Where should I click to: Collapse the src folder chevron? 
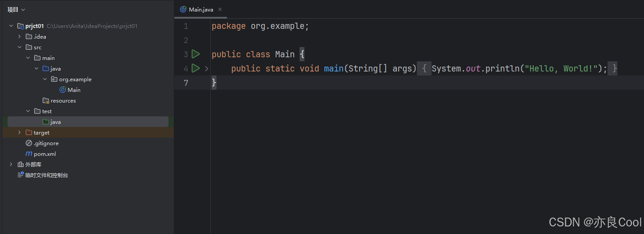[x=20, y=48]
